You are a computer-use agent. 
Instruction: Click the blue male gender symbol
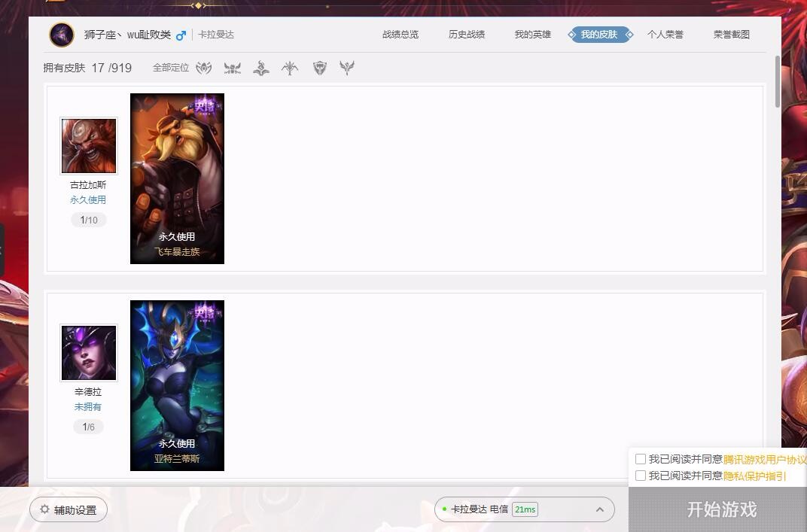tap(181, 35)
